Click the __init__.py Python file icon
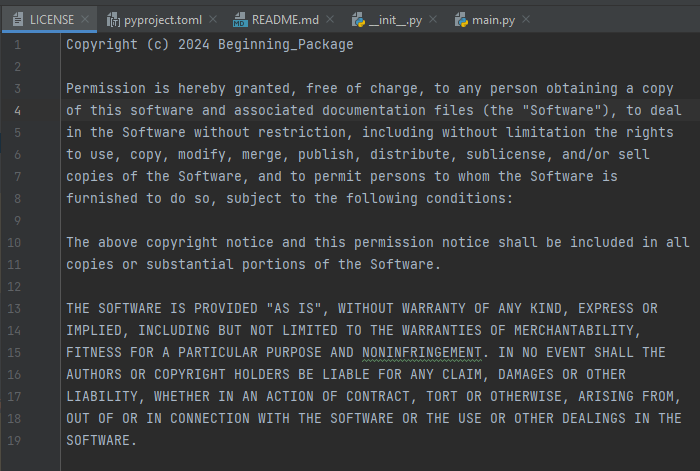The image size is (700, 471). [358, 20]
